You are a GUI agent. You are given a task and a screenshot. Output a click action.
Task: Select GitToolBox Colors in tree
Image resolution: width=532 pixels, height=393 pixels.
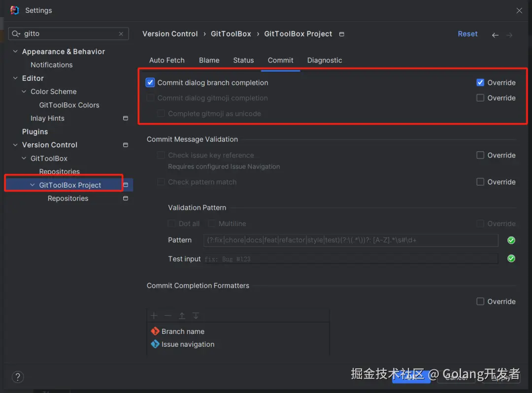[x=69, y=105]
